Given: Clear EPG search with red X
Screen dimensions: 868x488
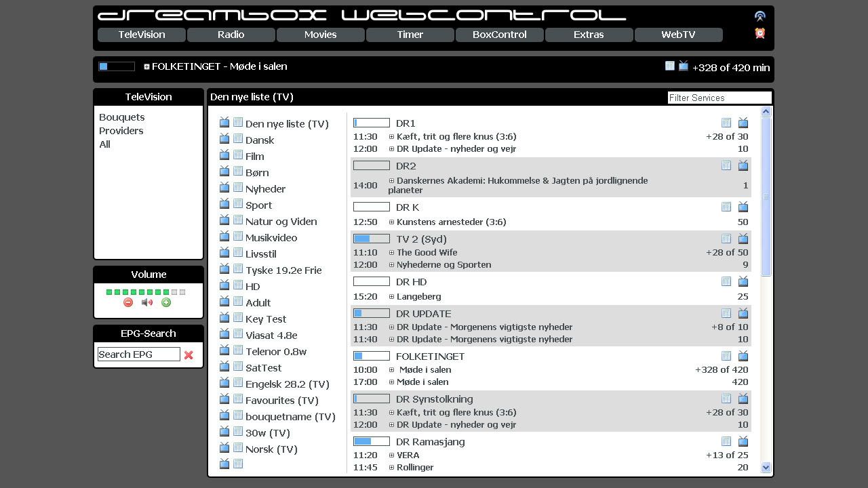Looking at the screenshot, I should 189,354.
